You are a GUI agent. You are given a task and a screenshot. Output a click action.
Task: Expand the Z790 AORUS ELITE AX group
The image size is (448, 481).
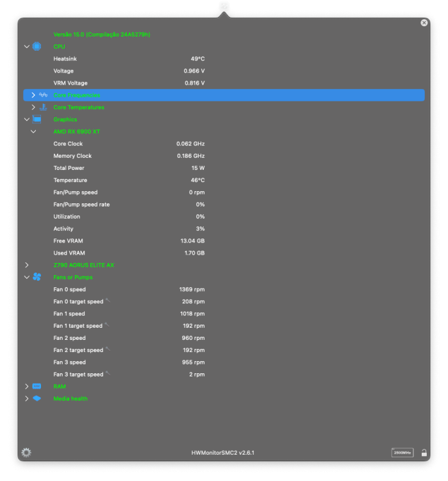(x=27, y=265)
